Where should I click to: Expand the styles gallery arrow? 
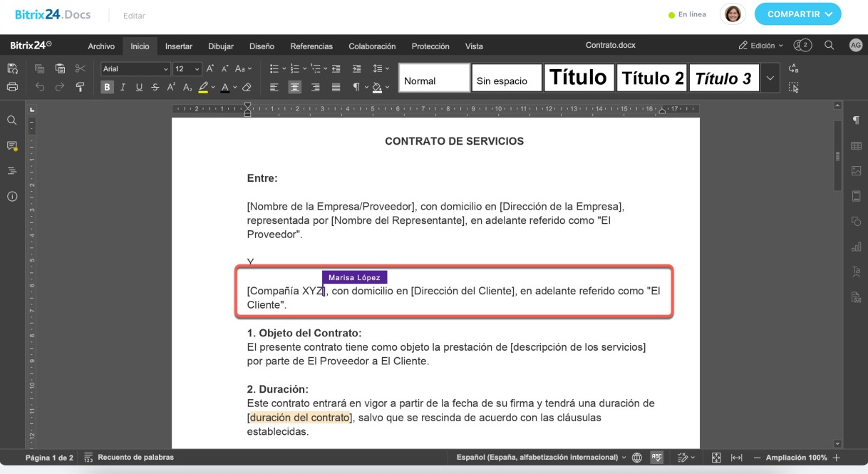coord(769,78)
